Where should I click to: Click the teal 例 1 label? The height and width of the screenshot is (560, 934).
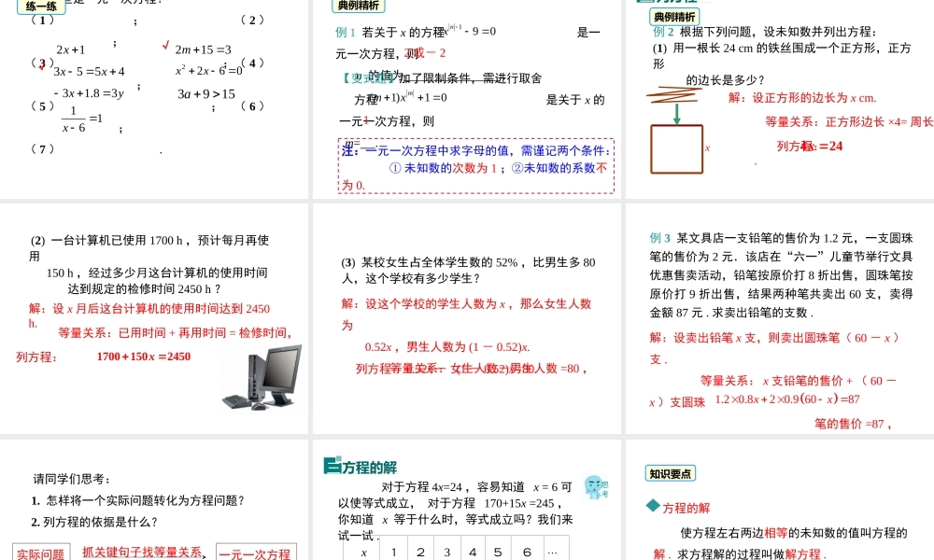(x=346, y=32)
